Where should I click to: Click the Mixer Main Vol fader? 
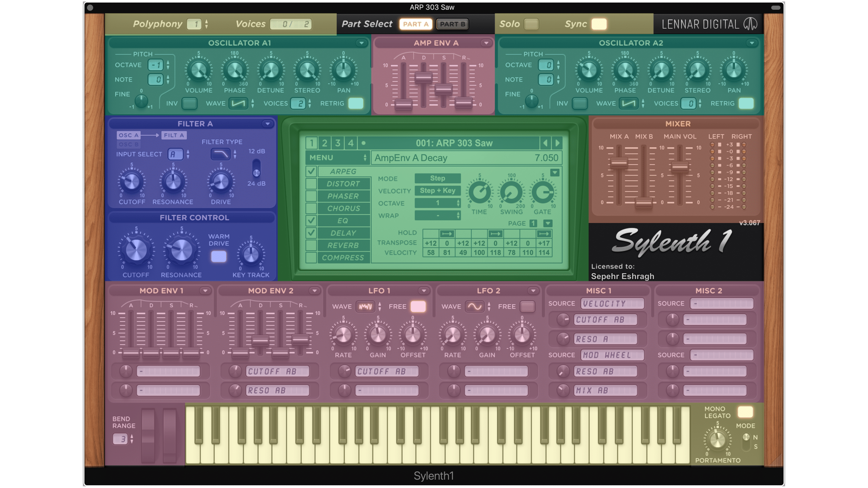679,167
